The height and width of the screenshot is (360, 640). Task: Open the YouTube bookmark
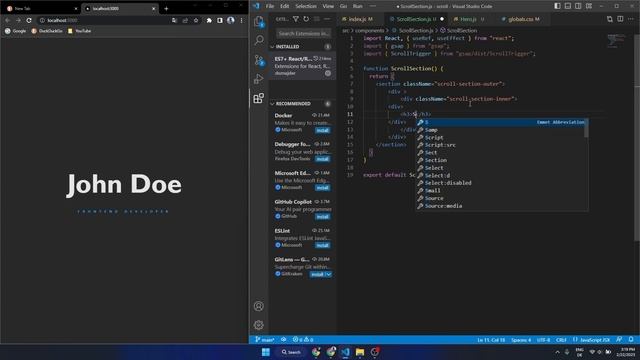(x=80, y=31)
